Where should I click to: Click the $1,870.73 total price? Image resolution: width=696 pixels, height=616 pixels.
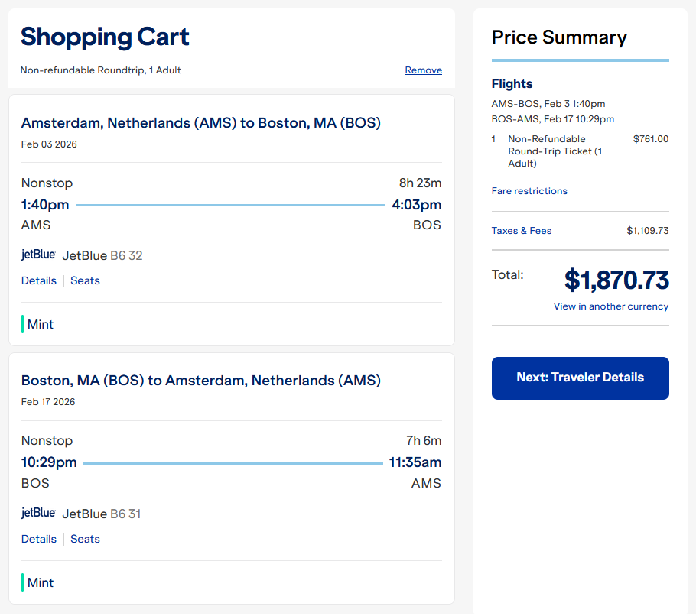point(616,280)
